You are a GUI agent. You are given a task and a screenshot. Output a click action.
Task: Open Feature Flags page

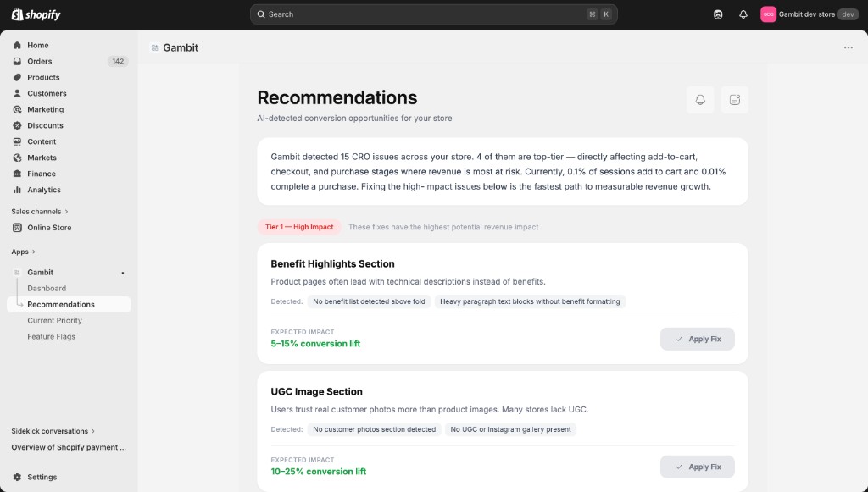pos(51,336)
